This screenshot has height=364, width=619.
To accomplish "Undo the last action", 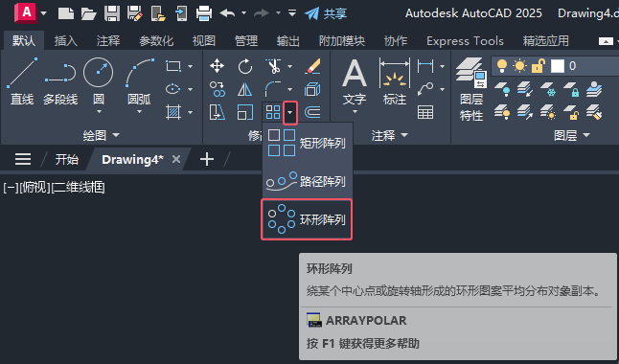I will (227, 13).
